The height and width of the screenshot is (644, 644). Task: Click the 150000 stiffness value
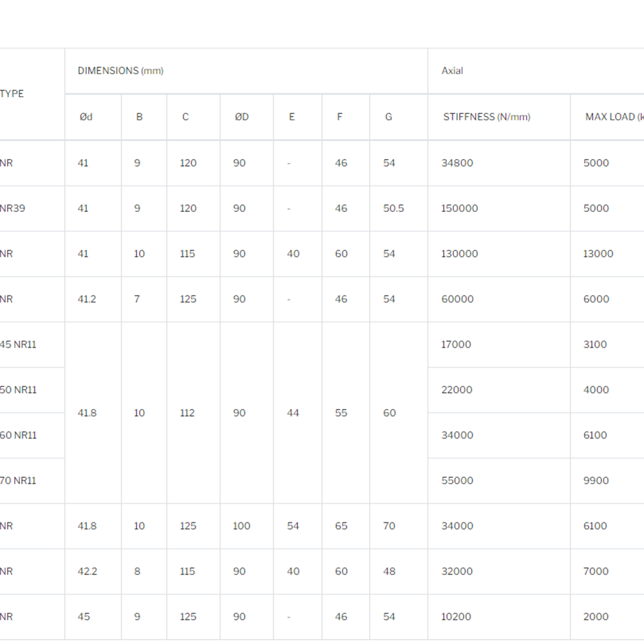(x=459, y=209)
